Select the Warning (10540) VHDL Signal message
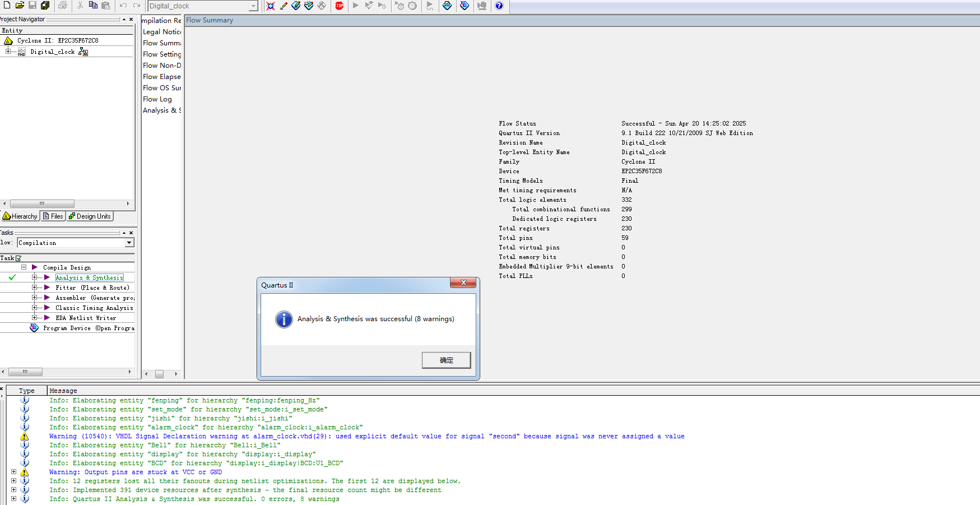The width and height of the screenshot is (980, 505). (367, 436)
